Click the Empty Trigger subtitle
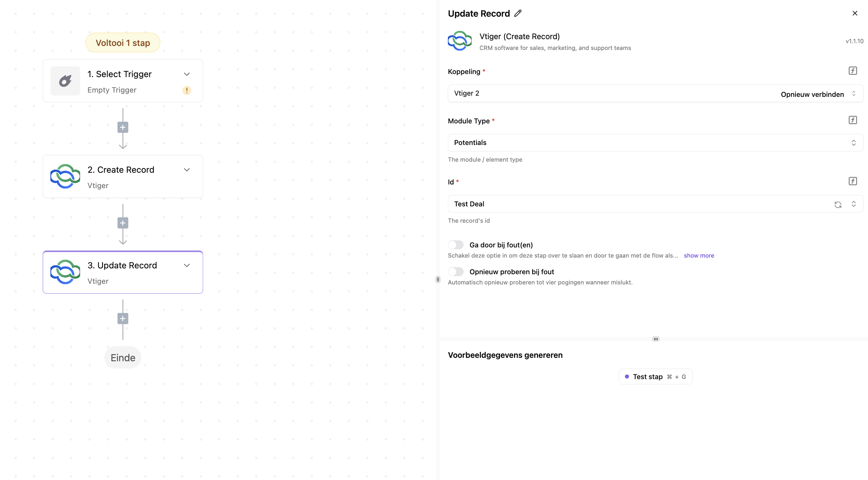Viewport: 868px width, 480px height. tap(112, 90)
